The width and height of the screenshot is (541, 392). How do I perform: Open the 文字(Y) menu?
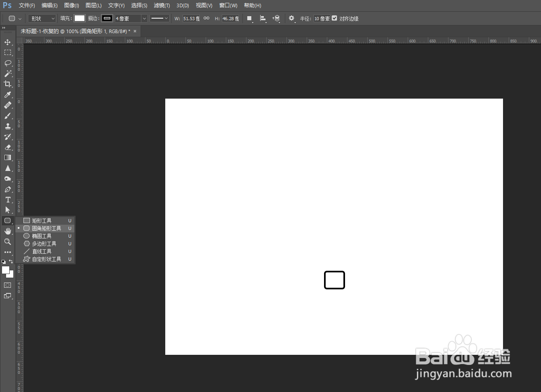[116, 5]
